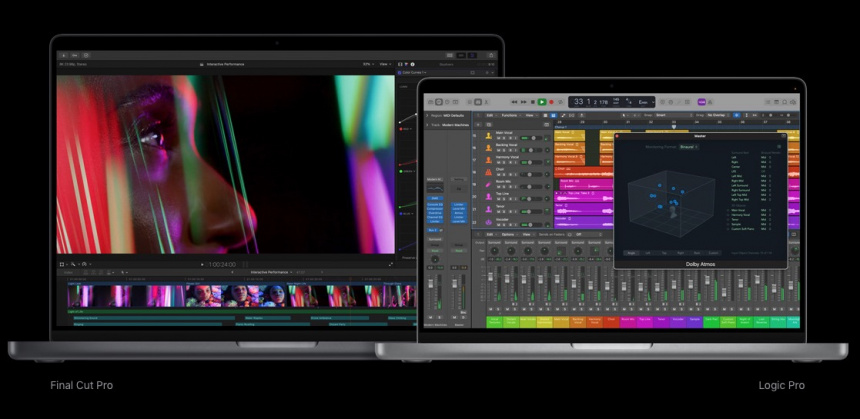Adjust the Room Mic track volume slider
The height and width of the screenshot is (419, 860).
click(x=531, y=186)
